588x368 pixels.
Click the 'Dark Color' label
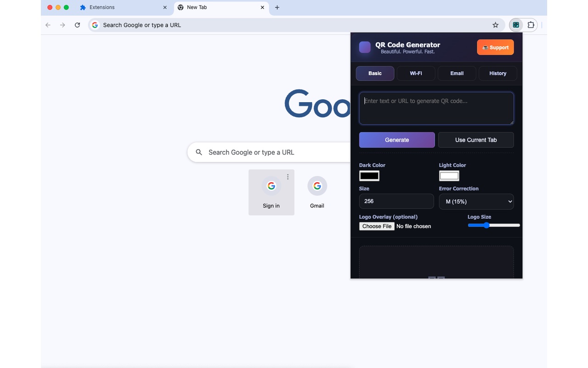[372, 165]
